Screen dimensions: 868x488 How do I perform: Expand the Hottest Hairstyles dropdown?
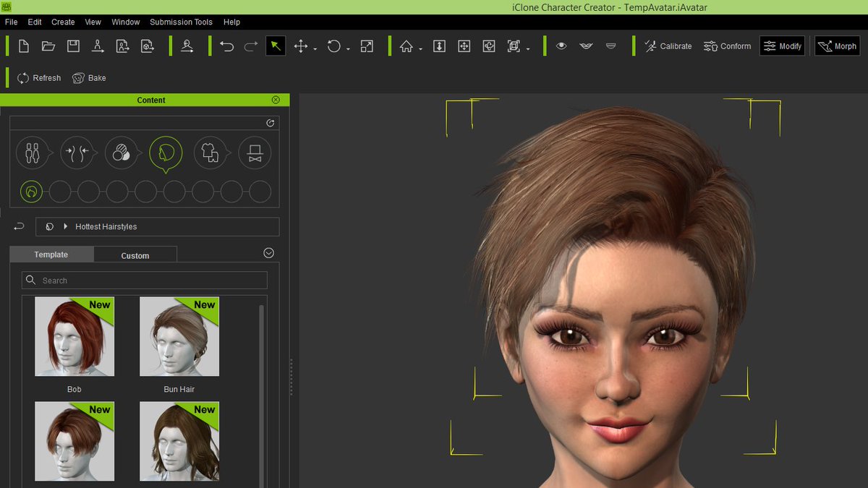click(x=66, y=226)
